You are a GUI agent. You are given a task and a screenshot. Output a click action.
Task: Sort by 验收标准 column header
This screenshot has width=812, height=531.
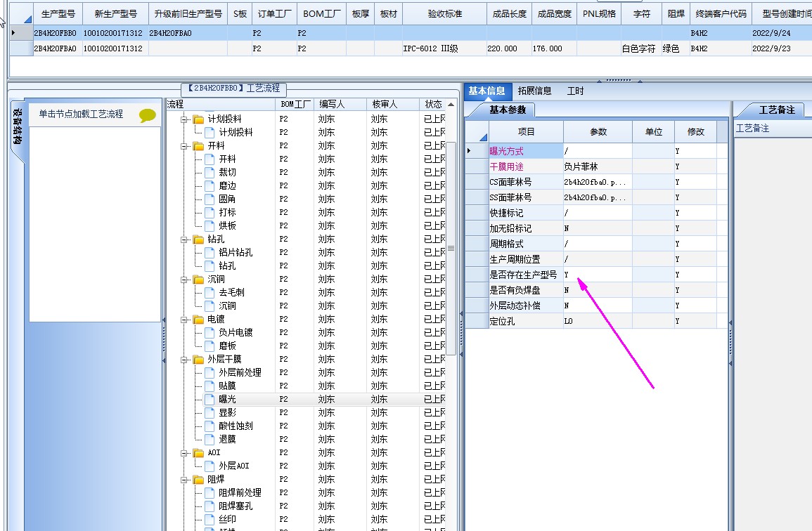pyautogui.click(x=445, y=14)
